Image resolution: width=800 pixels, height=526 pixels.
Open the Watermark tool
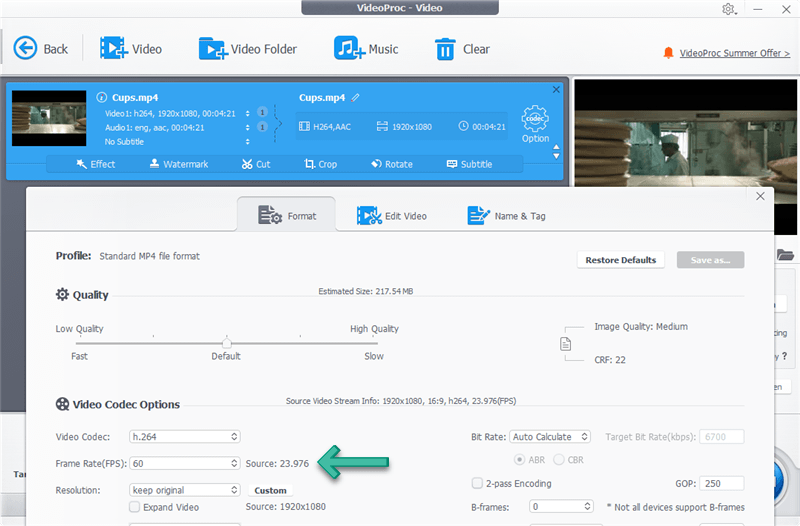tap(179, 164)
